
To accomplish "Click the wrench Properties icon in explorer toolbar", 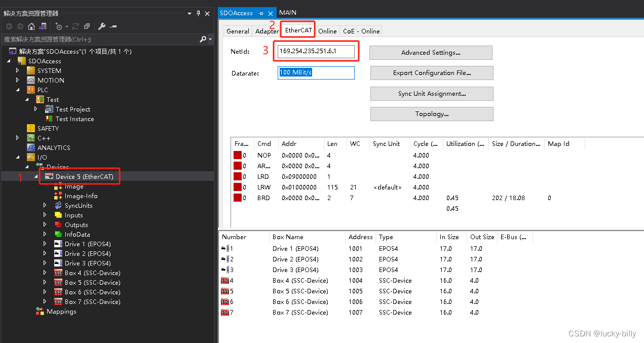I will [101, 26].
